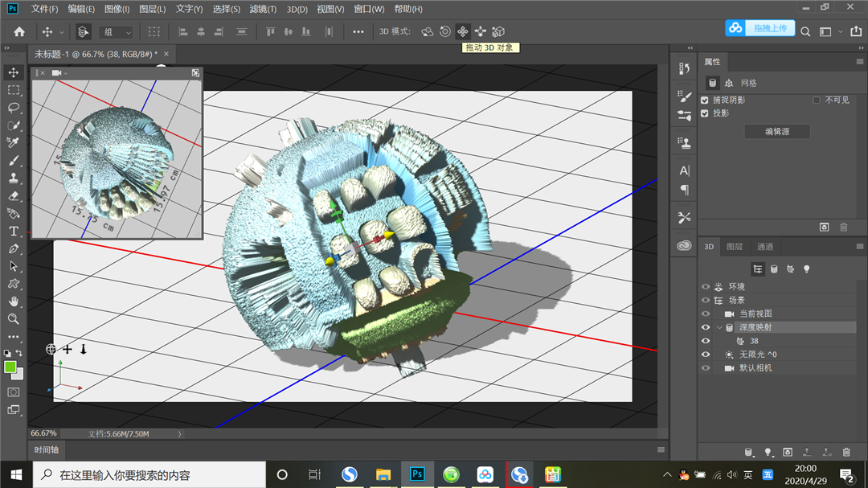Pick the Horizontal Type tool
868x488 pixels.
pyautogui.click(x=14, y=232)
